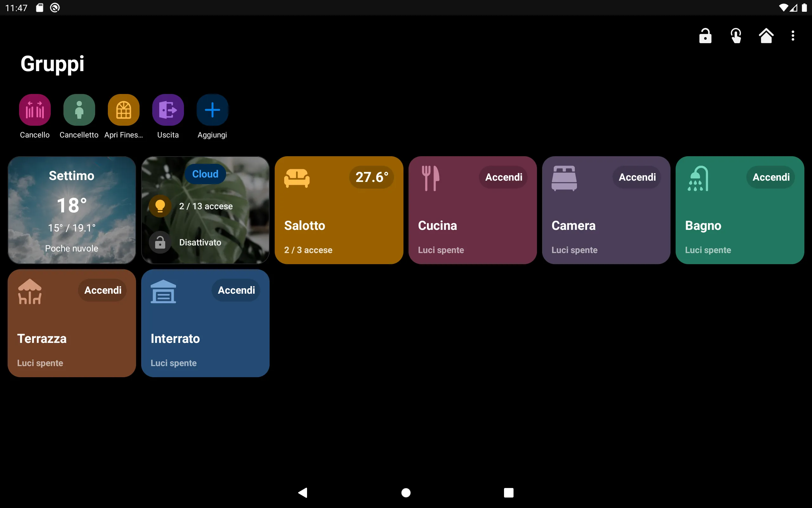812x508 pixels.
Task: Tap the 18° current temperature
Action: click(72, 205)
